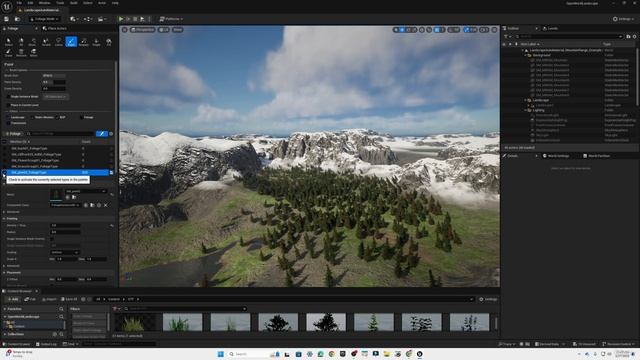This screenshot has width=640, height=360.
Task: Click the viewport rotate gizmo icon
Action: [409, 30]
